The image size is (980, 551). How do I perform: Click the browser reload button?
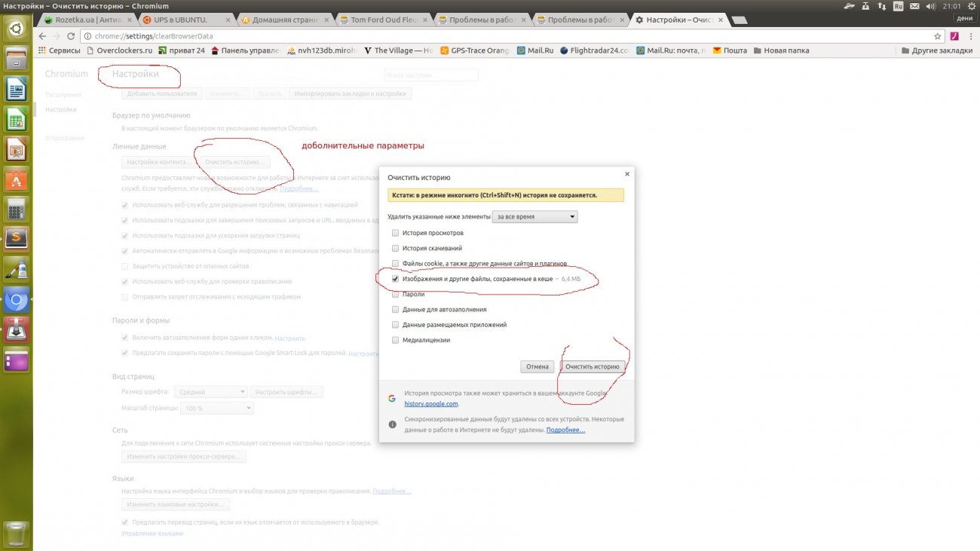(71, 36)
